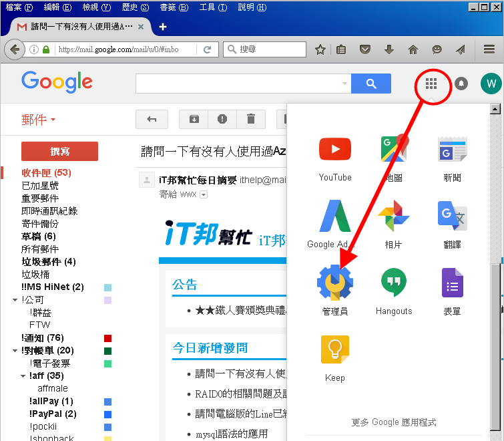504x441 pixels.
Task: Open the notifications bell icon
Action: point(461,84)
